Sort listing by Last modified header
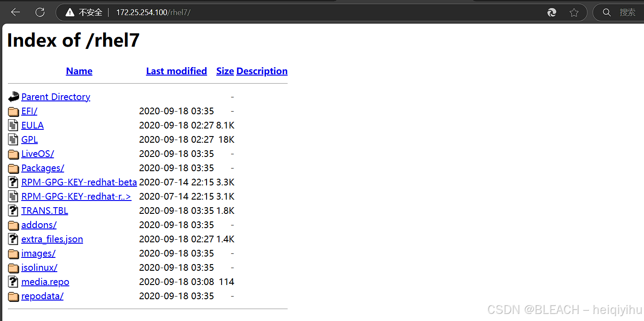Screen dimensions: 644x321 click(176, 71)
